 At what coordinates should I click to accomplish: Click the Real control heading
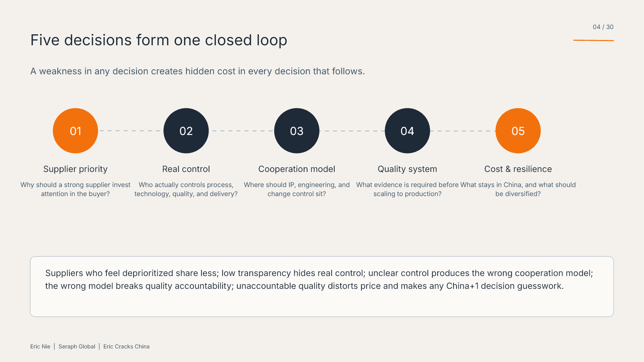(x=186, y=169)
